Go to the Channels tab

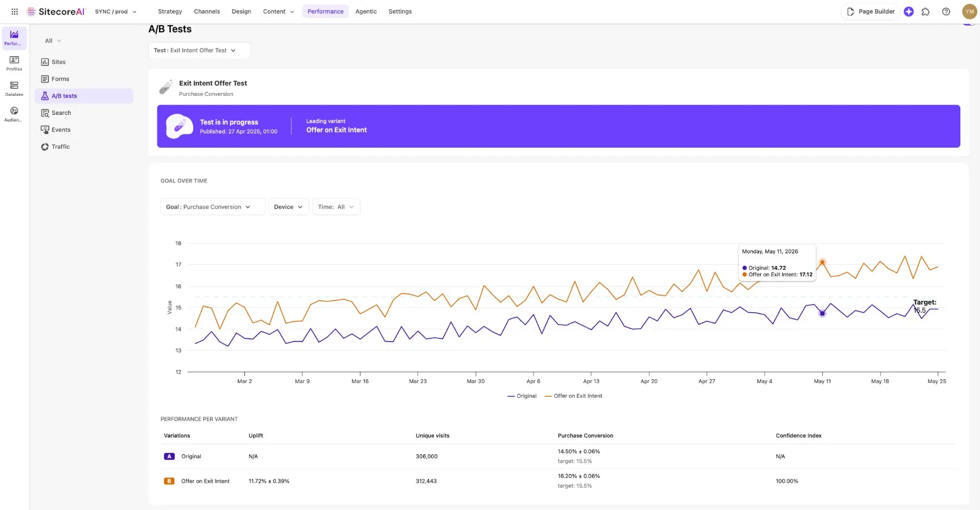[x=207, y=11]
